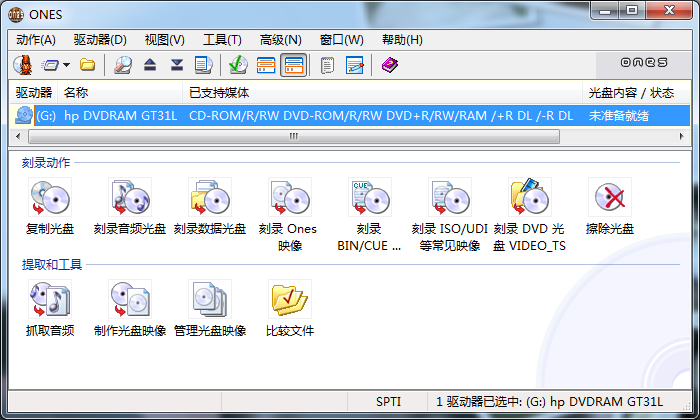The height and width of the screenshot is (420, 700).
Task: Click the ONES logo in the toolbar
Action: (644, 62)
